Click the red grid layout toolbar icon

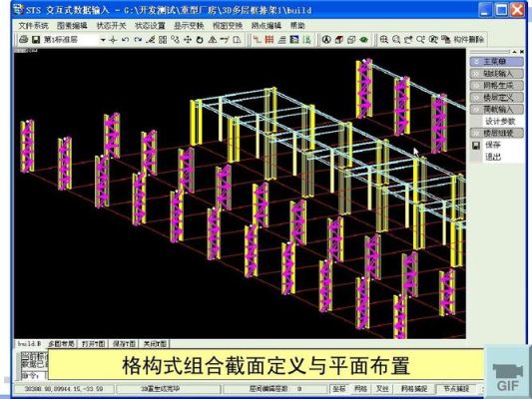pyautogui.click(x=269, y=40)
